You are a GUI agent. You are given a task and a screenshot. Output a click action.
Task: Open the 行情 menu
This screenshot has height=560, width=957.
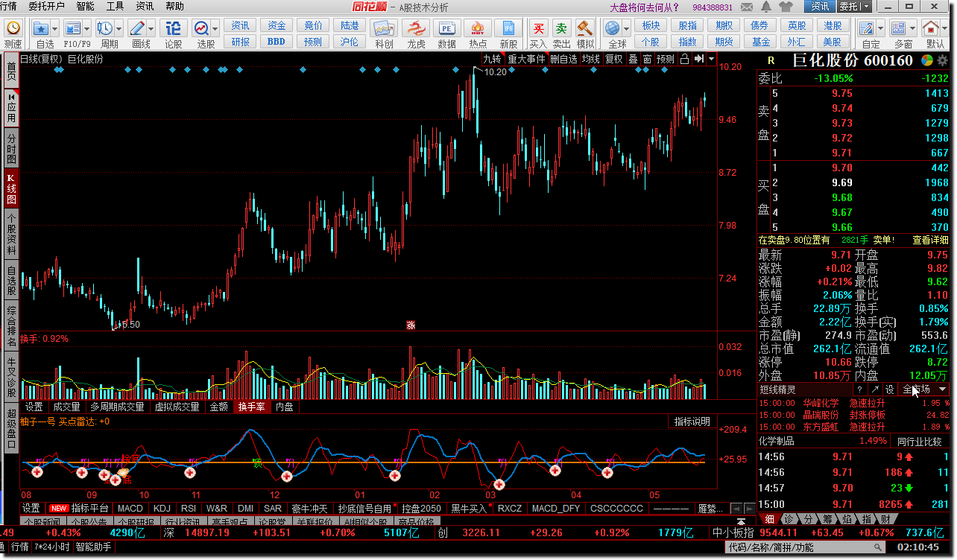pyautogui.click(x=9, y=6)
